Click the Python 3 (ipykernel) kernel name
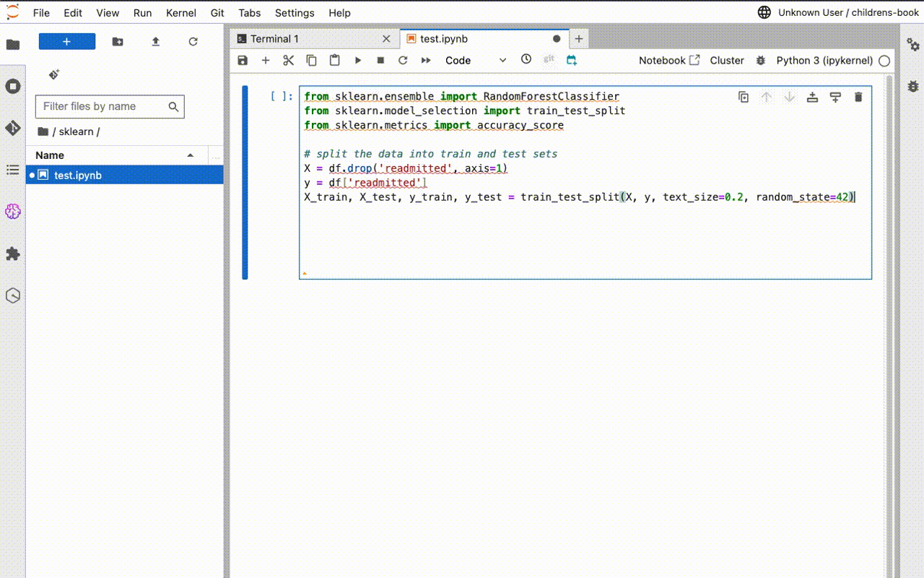924x578 pixels. click(x=824, y=61)
